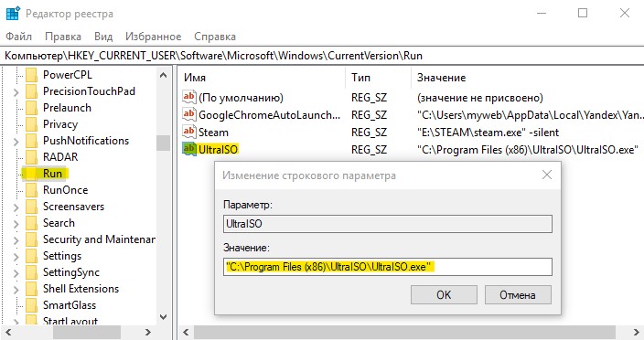Select the RunOnce key label
Screen dimensions: 644x340
[65, 190]
